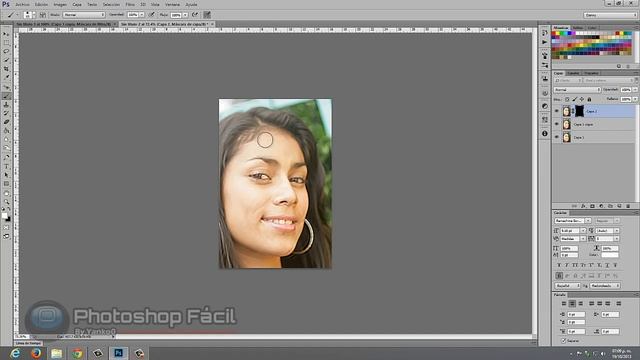Image resolution: width=640 pixels, height=360 pixels.
Task: Hide the Capa 1 layer
Action: point(557,137)
